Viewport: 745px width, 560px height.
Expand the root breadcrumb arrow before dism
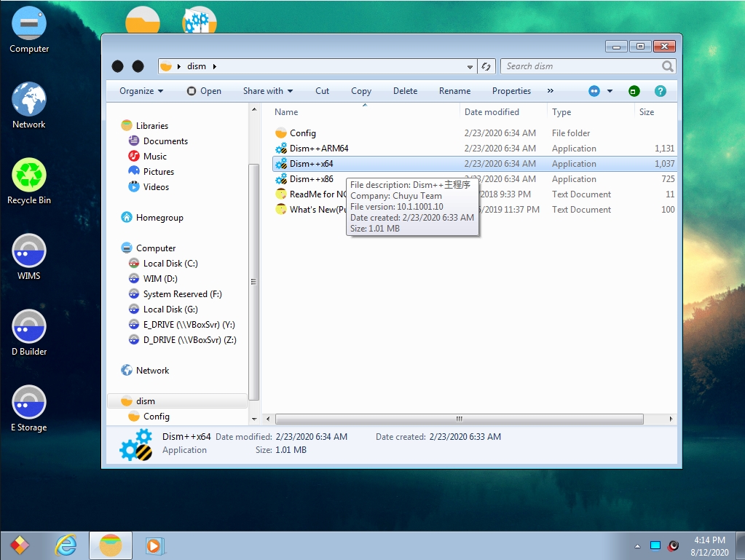point(178,66)
